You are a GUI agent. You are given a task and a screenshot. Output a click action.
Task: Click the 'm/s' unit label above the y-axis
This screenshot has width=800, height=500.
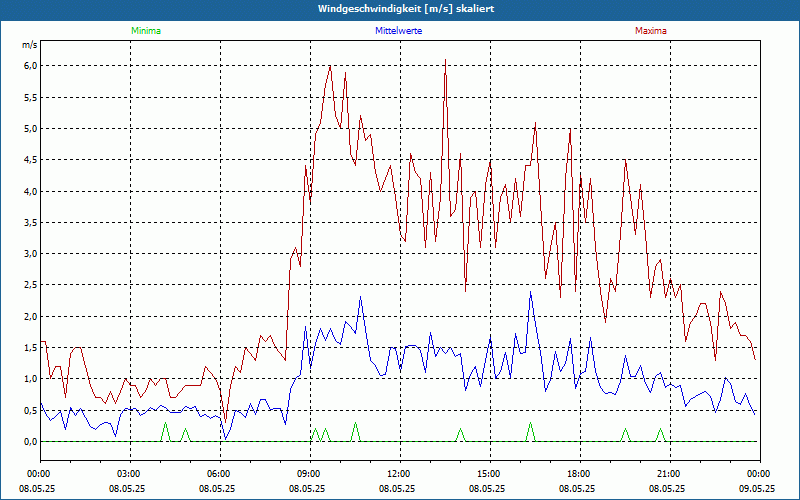tap(30, 45)
